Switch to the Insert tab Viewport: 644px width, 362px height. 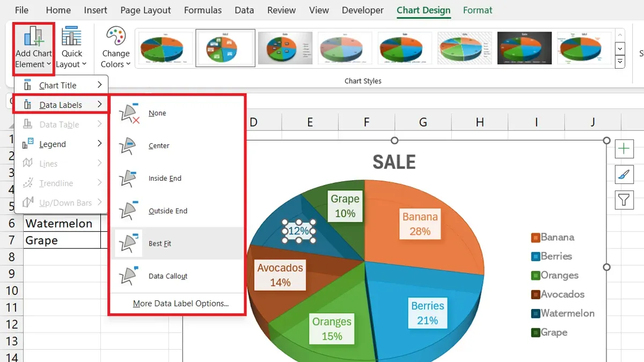click(x=96, y=10)
